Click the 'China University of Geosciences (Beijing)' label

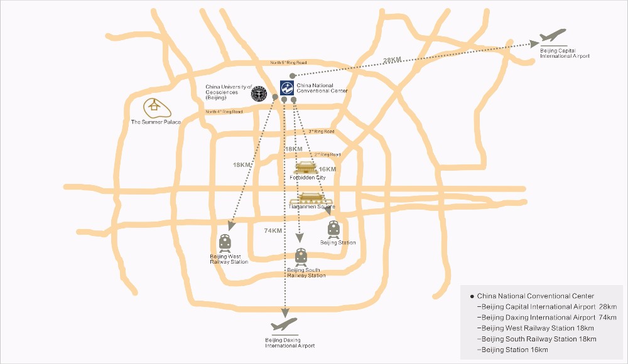tap(229, 92)
